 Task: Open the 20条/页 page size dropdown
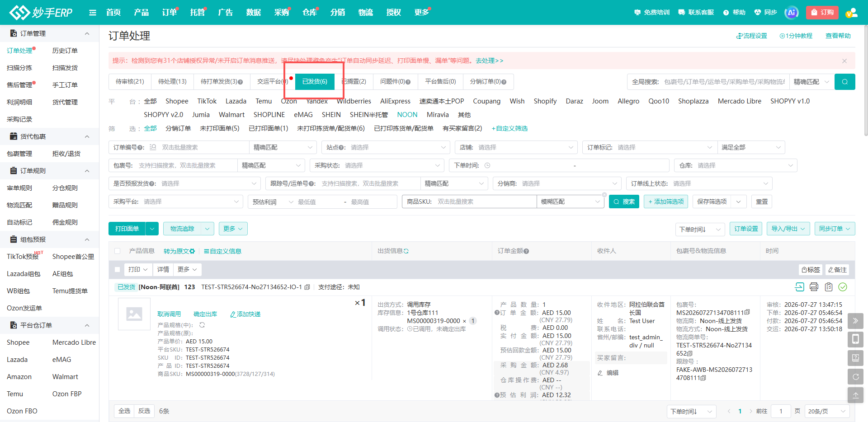pyautogui.click(x=827, y=412)
